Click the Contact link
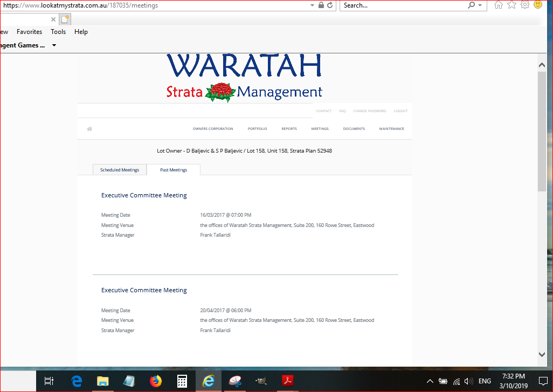Image resolution: width=553 pixels, height=392 pixels. (324, 111)
